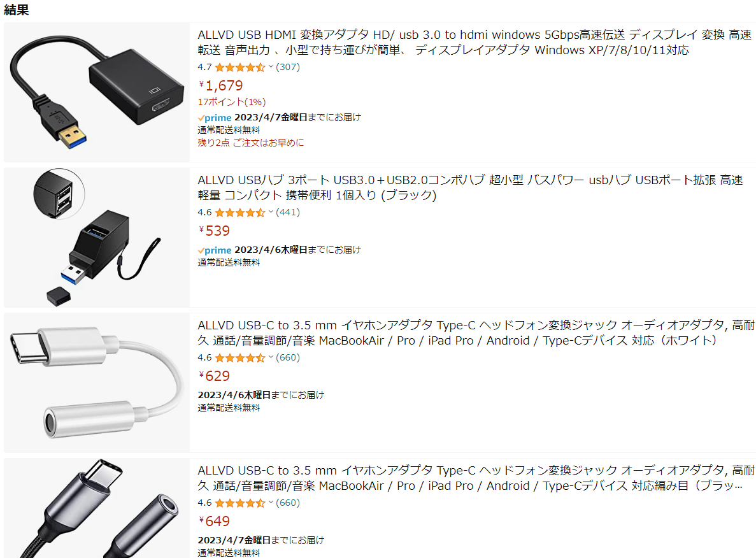View the (307) reviews link
The image size is (756, 558).
coord(288,67)
